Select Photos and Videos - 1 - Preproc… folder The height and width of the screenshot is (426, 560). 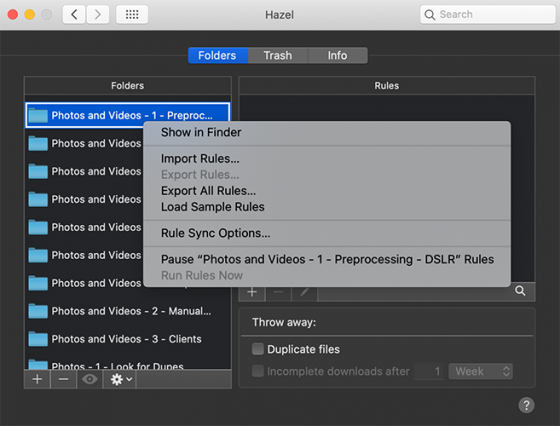[x=128, y=115]
